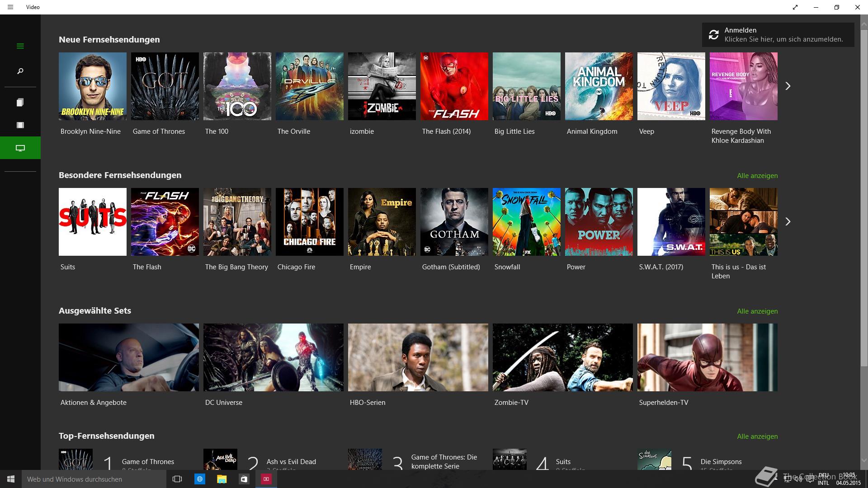Click the Web und Windows durchsuchen search box
This screenshot has height=488, width=868.
(x=94, y=479)
